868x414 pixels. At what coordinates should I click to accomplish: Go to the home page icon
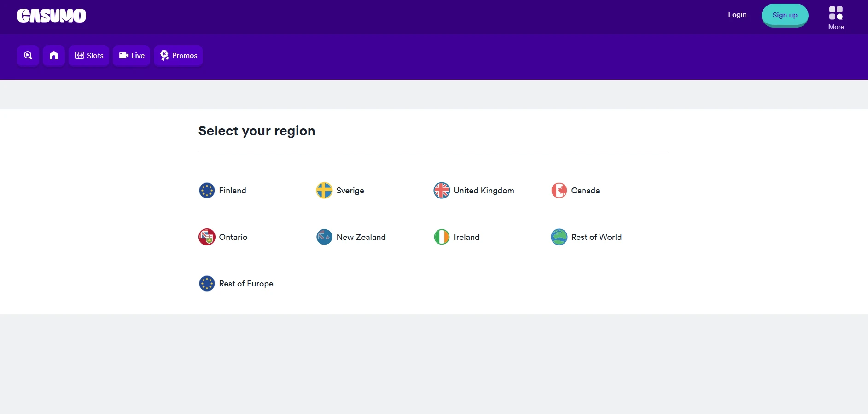[x=54, y=56]
